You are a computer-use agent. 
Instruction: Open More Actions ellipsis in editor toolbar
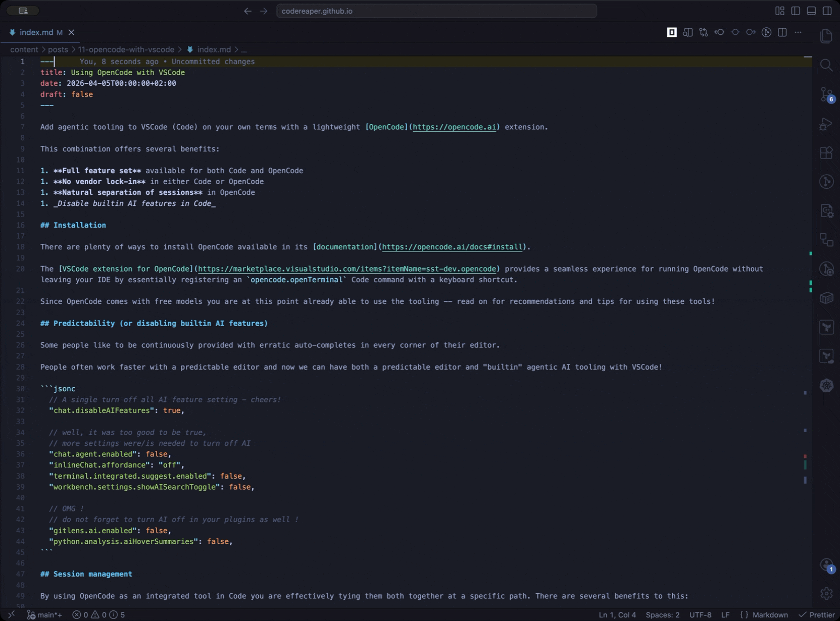[798, 32]
